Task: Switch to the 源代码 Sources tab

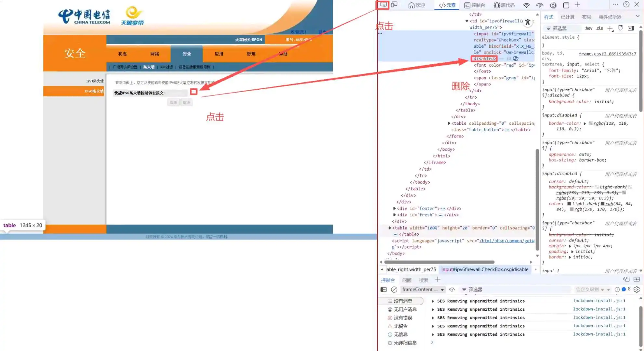Action: click(504, 5)
